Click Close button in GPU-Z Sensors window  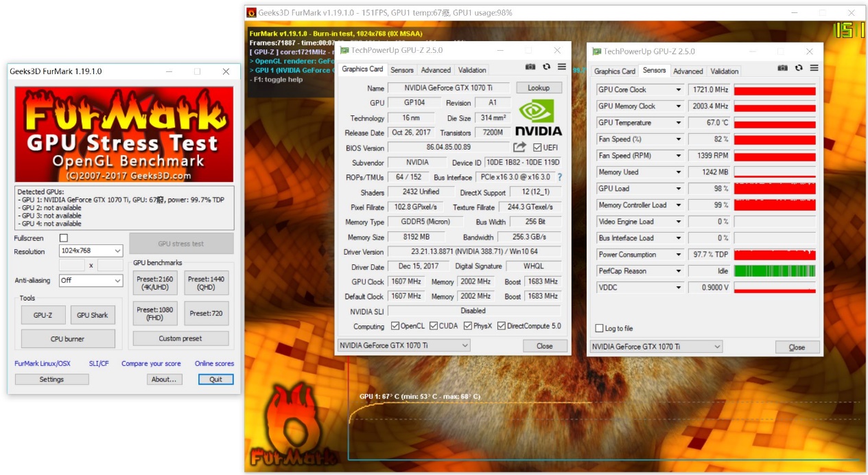797,347
